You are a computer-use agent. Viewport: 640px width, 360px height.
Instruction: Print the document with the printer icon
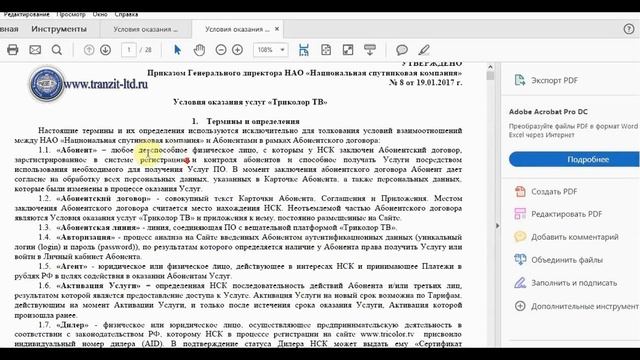[13, 50]
